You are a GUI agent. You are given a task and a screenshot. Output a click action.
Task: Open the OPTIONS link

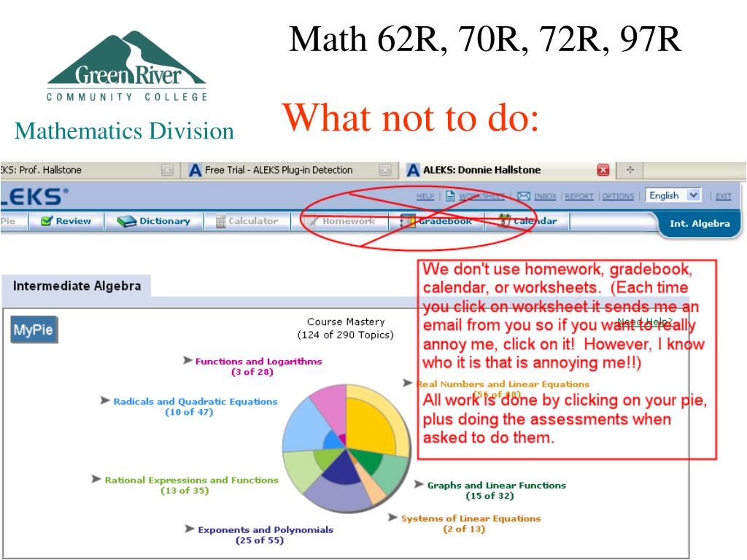pos(618,196)
